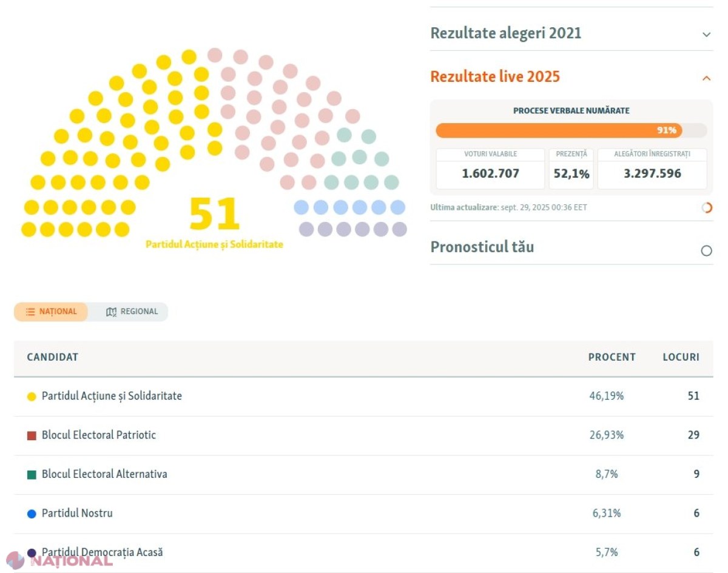Click yellow dot beside Partidul Acțiune și Solidaritate

click(32, 397)
